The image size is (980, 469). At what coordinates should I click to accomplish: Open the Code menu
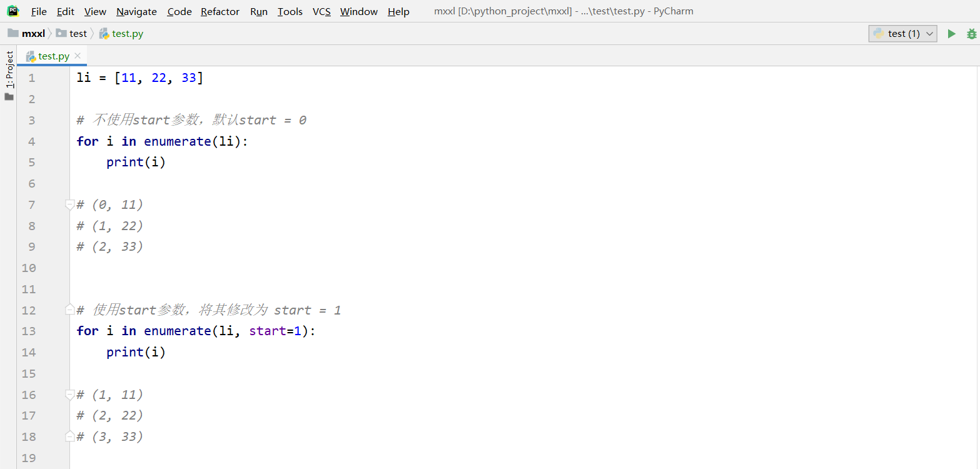(x=179, y=11)
